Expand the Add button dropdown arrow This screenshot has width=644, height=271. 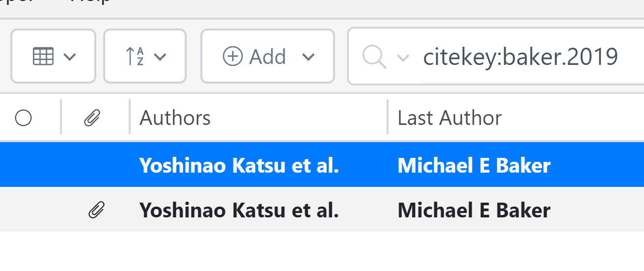[x=308, y=57]
